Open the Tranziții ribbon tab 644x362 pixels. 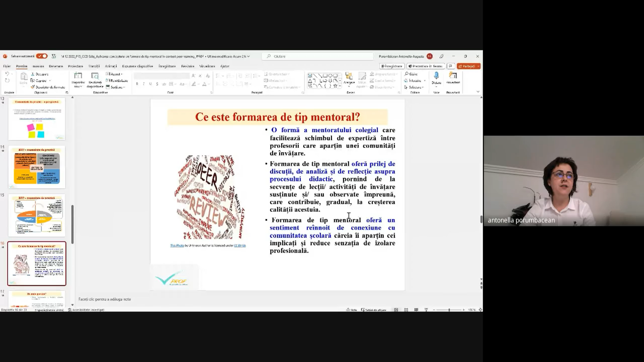94,66
